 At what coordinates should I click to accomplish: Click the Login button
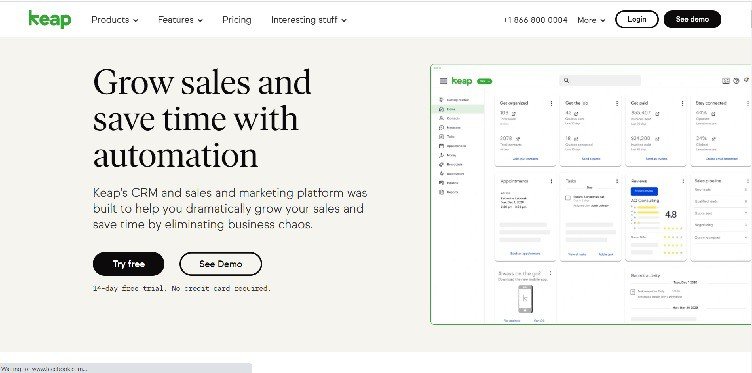pos(636,19)
